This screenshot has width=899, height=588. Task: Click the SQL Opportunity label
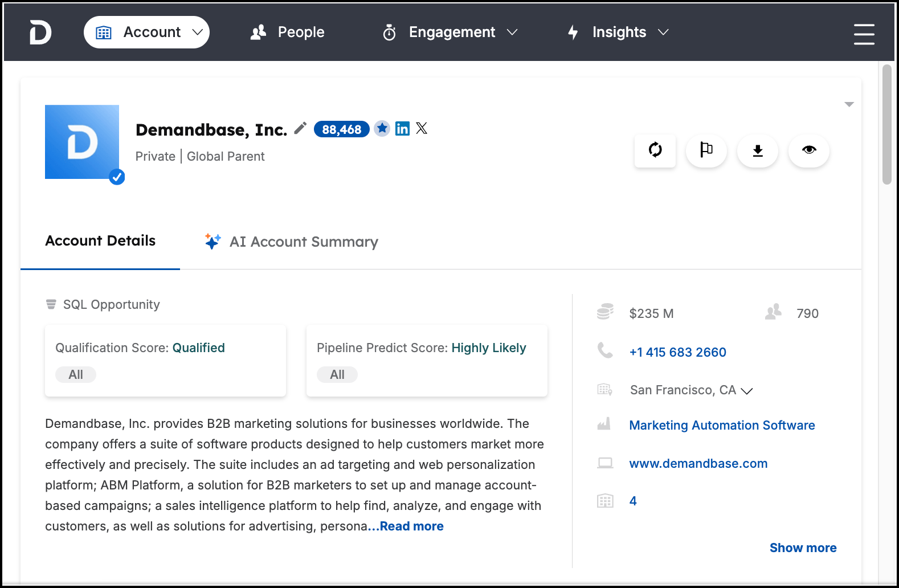coord(112,304)
